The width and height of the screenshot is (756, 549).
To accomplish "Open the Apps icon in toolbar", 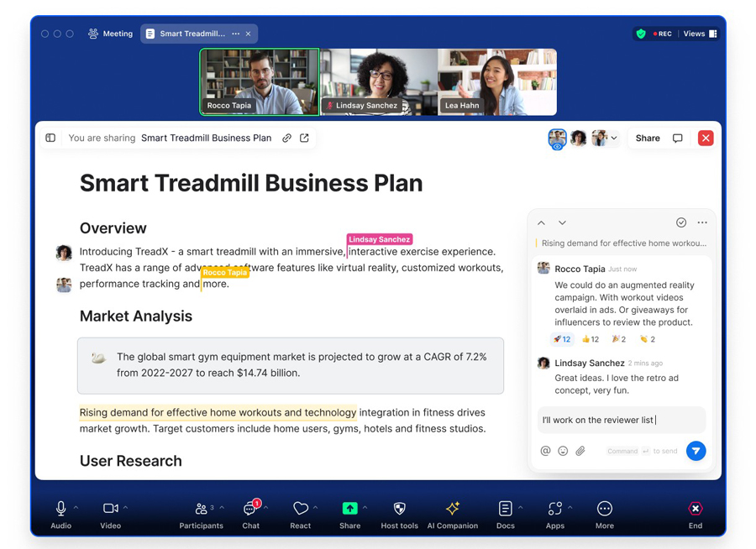I will click(555, 509).
